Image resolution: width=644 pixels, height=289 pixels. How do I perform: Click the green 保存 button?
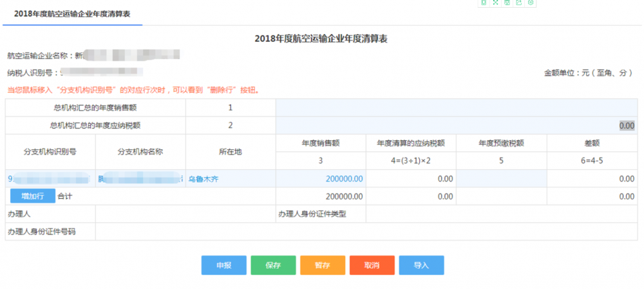(x=273, y=265)
